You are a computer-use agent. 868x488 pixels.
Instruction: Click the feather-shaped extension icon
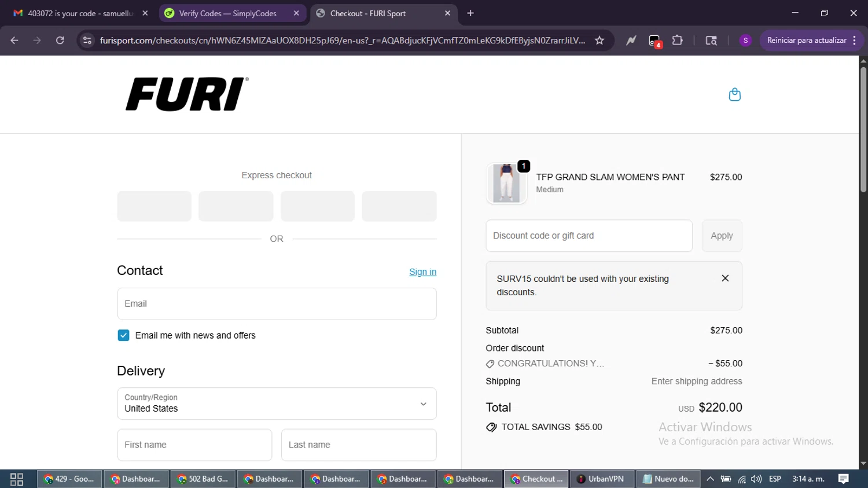coord(631,41)
